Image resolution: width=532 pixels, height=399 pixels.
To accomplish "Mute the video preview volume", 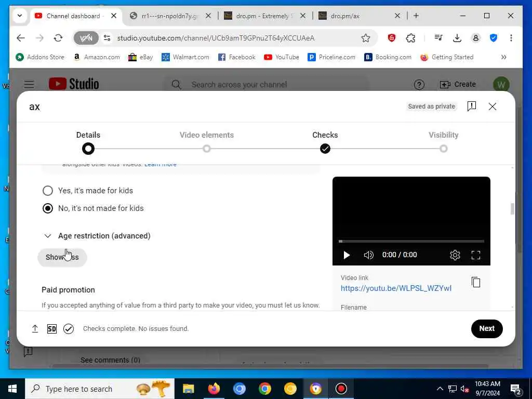I will (x=368, y=255).
